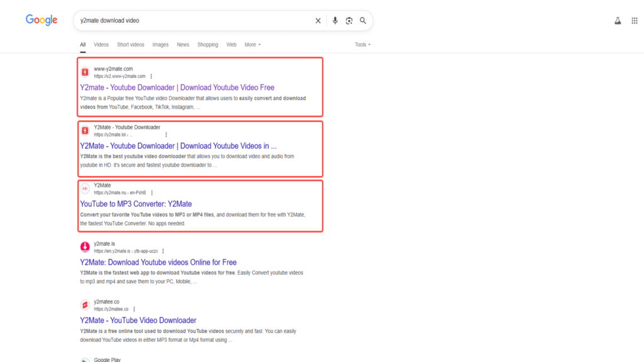Clear the search box text
Image resolution: width=644 pixels, height=362 pixels.
tap(318, 21)
